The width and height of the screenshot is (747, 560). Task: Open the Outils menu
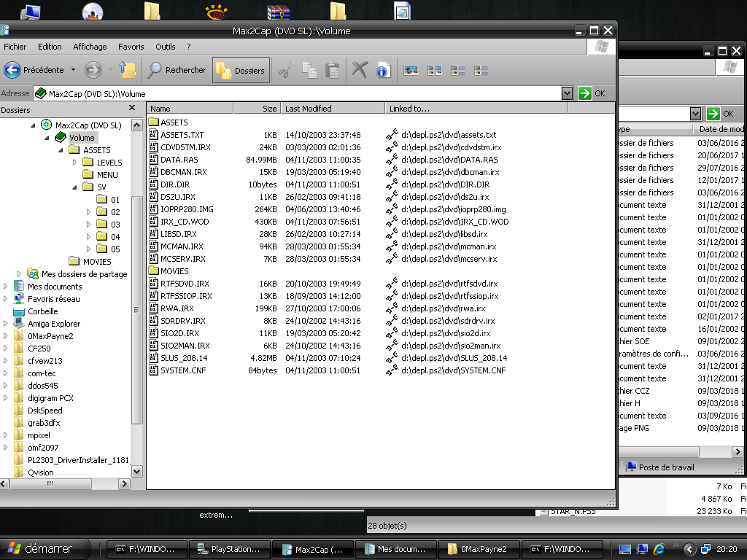166,47
